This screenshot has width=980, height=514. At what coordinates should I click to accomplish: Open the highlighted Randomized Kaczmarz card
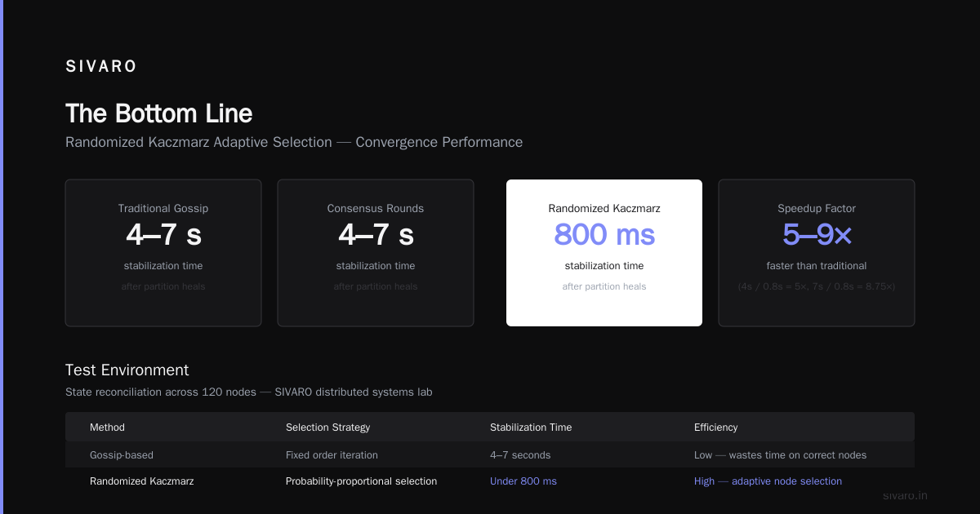click(604, 253)
